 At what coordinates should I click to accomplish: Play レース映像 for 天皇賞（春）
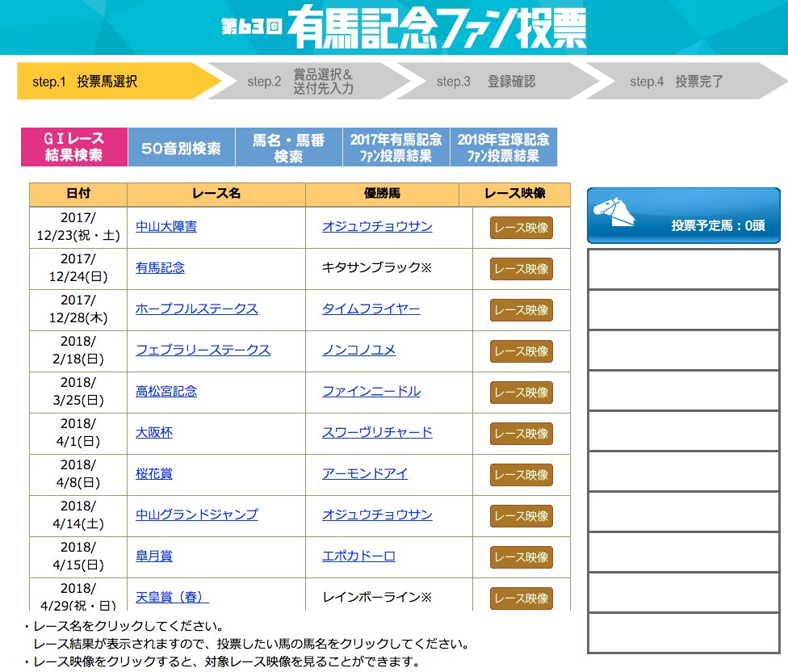(x=521, y=598)
